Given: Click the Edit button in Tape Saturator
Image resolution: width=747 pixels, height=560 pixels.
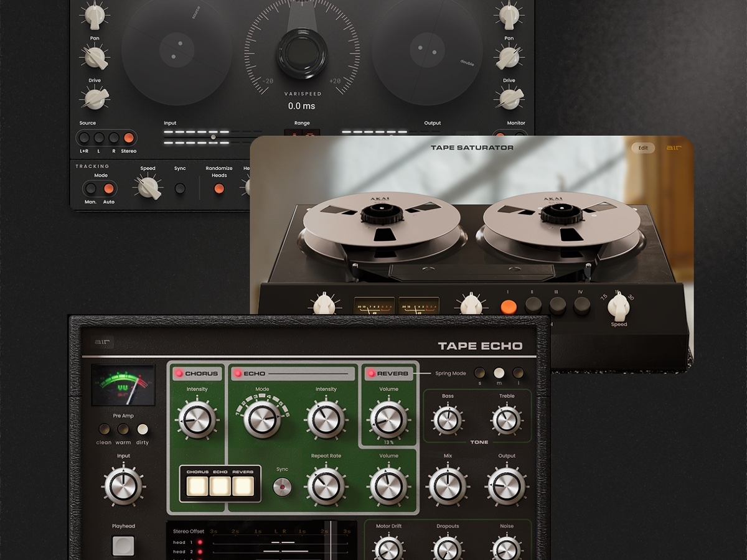Looking at the screenshot, I should 643,148.
